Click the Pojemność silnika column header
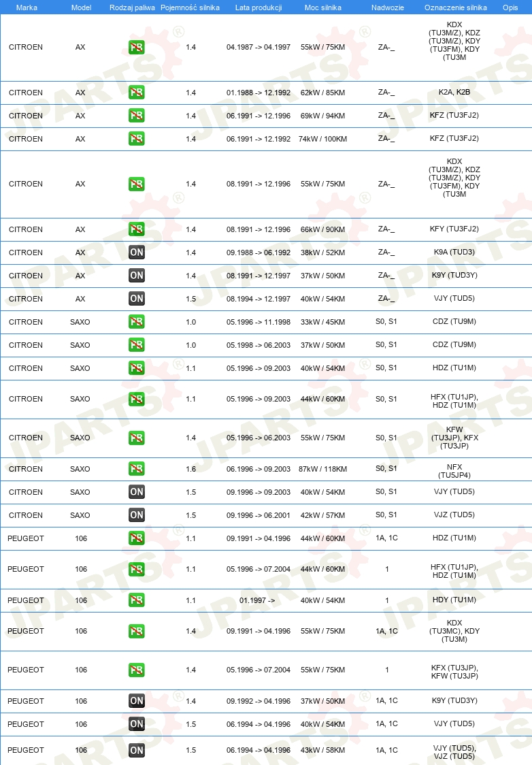The width and height of the screenshot is (532, 765). click(190, 7)
